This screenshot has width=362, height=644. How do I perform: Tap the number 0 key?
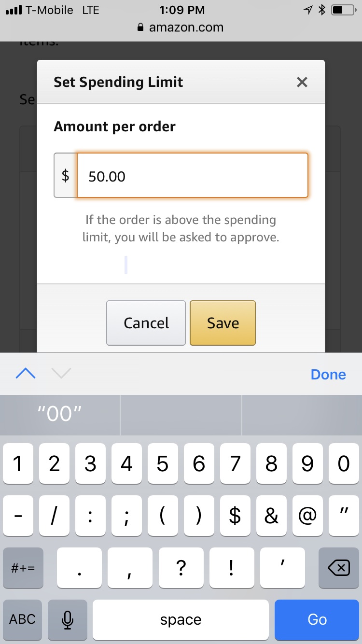tap(344, 464)
